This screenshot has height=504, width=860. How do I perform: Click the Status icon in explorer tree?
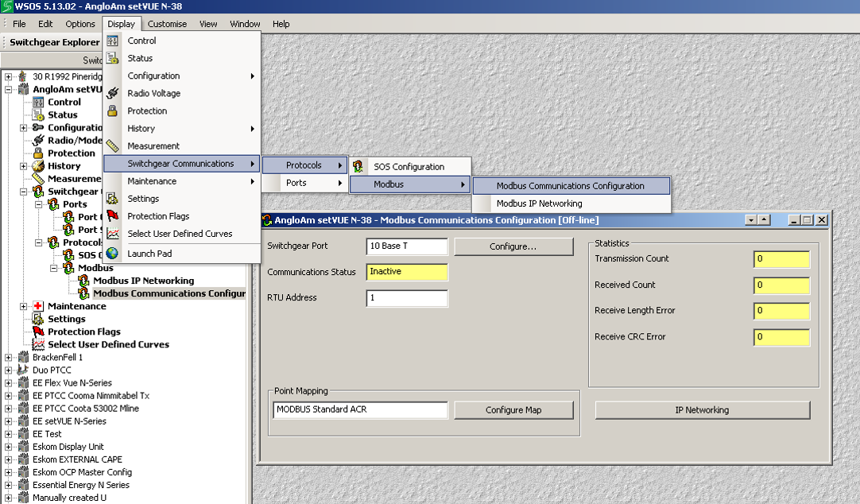pos(38,114)
